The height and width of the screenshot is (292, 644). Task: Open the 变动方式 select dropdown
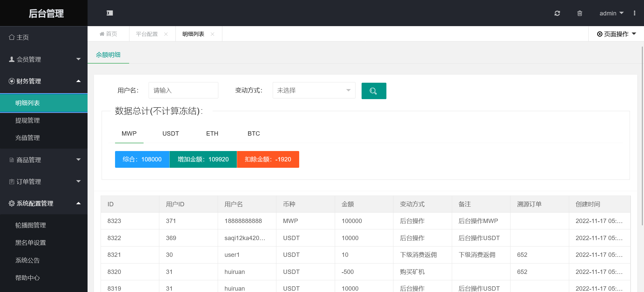point(314,90)
